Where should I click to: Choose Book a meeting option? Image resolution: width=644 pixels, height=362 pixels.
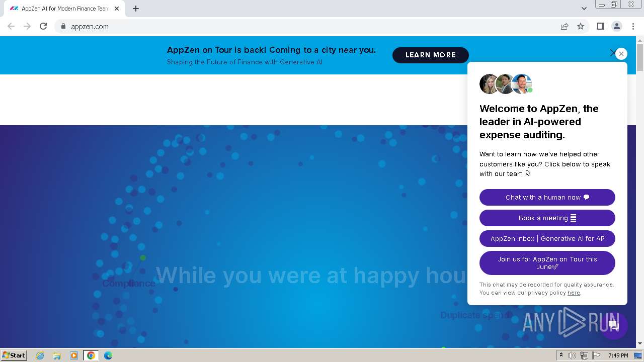pos(547,218)
